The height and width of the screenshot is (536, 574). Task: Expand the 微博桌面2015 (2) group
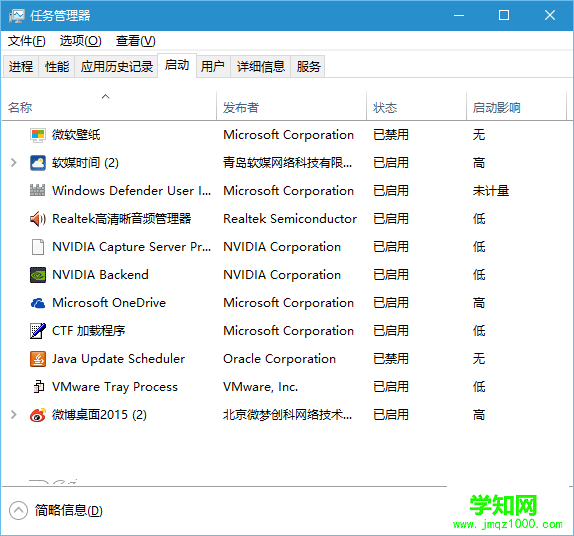14,415
